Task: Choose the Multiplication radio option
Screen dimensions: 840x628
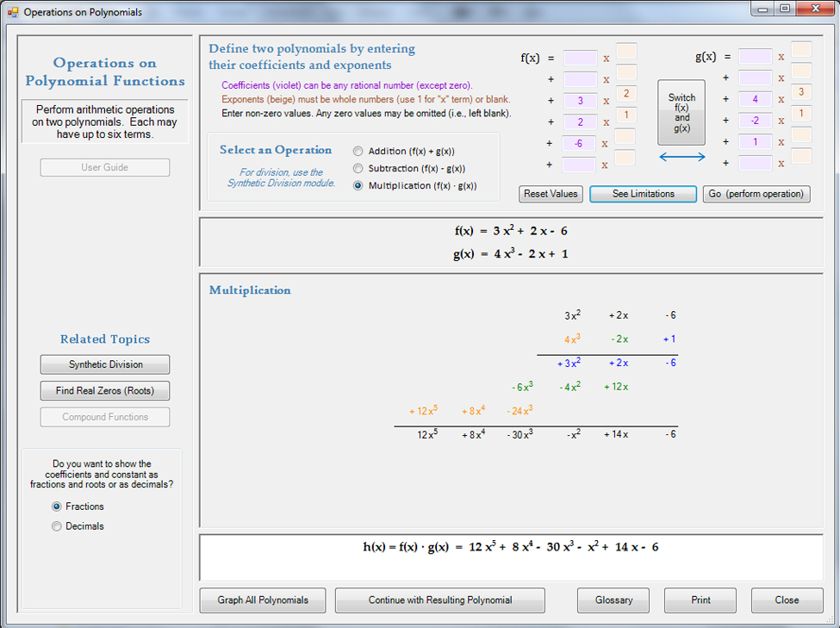Action: (358, 186)
